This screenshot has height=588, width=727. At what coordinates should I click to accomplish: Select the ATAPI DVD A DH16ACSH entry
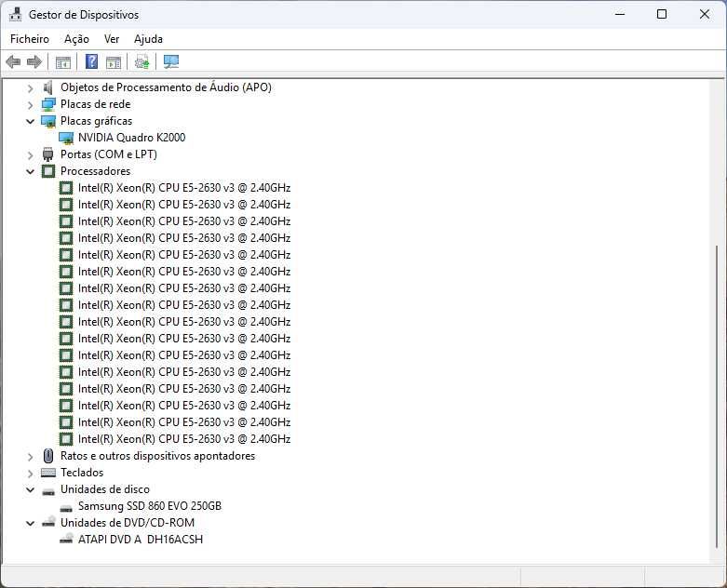[141, 540]
